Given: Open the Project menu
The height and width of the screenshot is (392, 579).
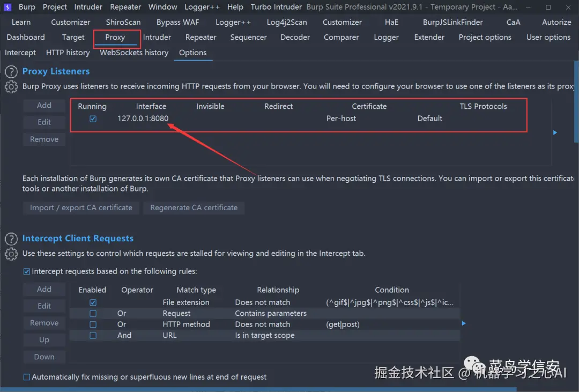Looking at the screenshot, I should point(55,7).
